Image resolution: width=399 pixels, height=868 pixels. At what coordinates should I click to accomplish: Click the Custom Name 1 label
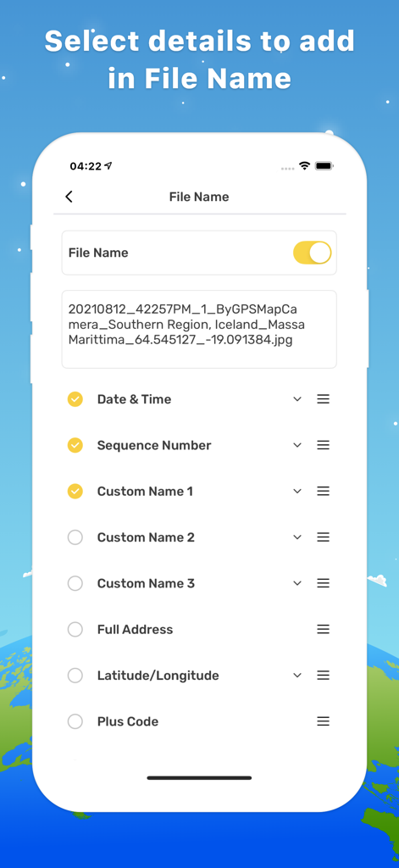tap(145, 491)
